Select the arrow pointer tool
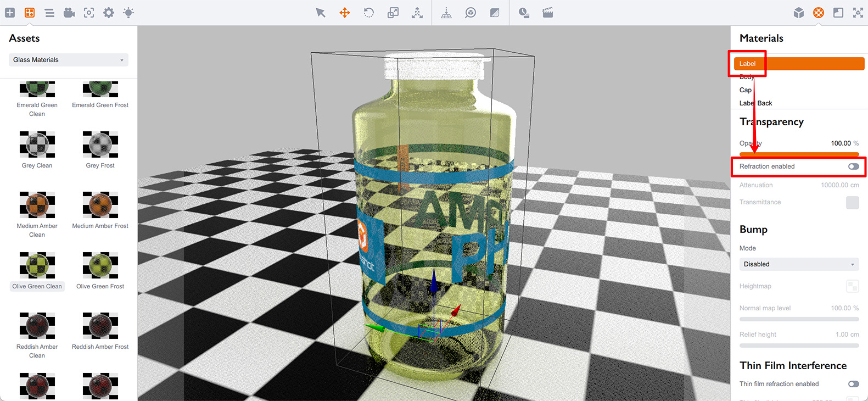Image resolution: width=868 pixels, height=401 pixels. click(x=321, y=13)
